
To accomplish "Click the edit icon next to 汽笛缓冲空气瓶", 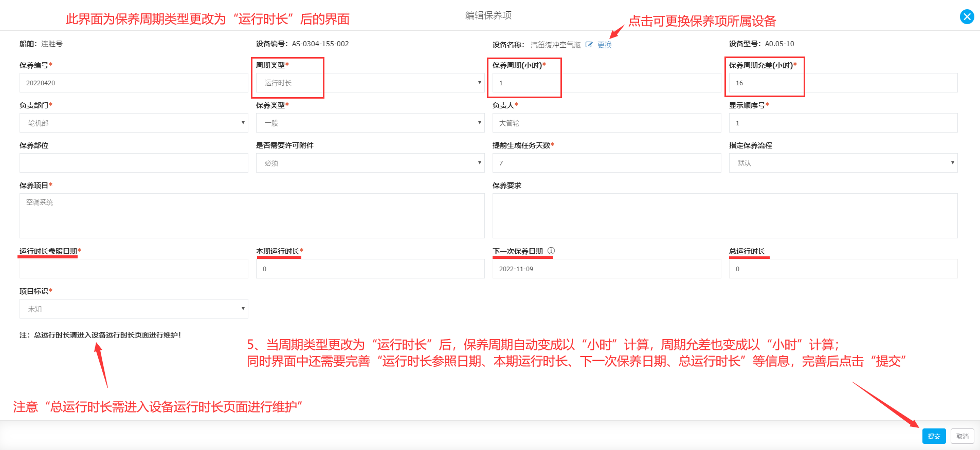I will click(x=589, y=45).
